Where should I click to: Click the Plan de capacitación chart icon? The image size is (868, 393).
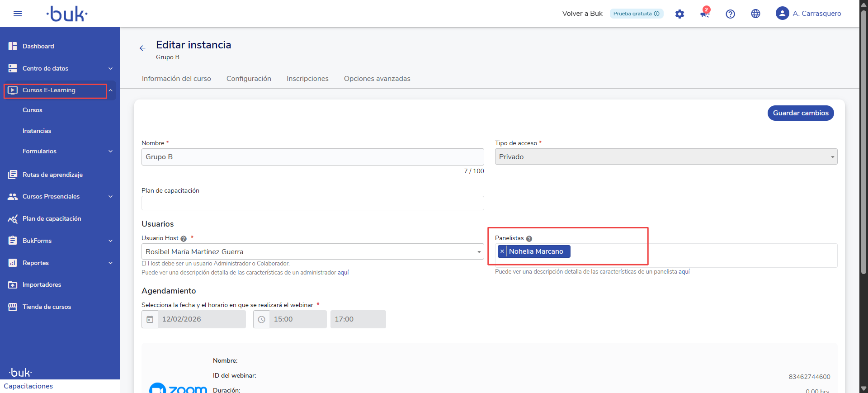tap(13, 219)
